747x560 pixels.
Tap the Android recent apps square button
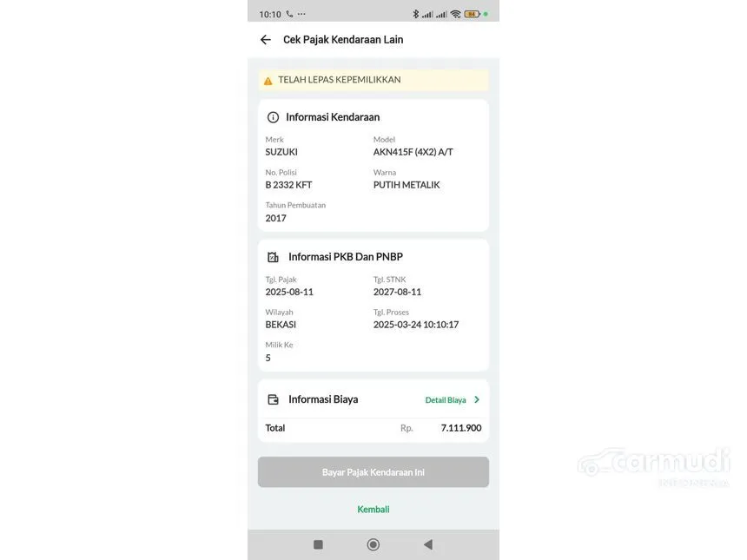pos(318,544)
